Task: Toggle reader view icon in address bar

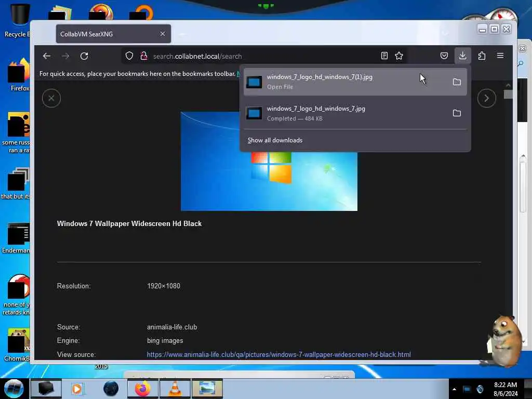Action: click(384, 56)
